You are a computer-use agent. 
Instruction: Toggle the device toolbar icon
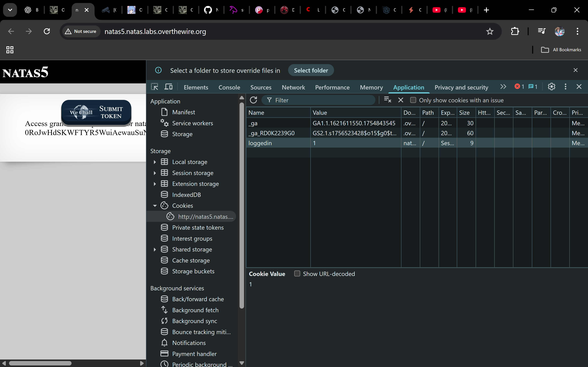pos(168,87)
